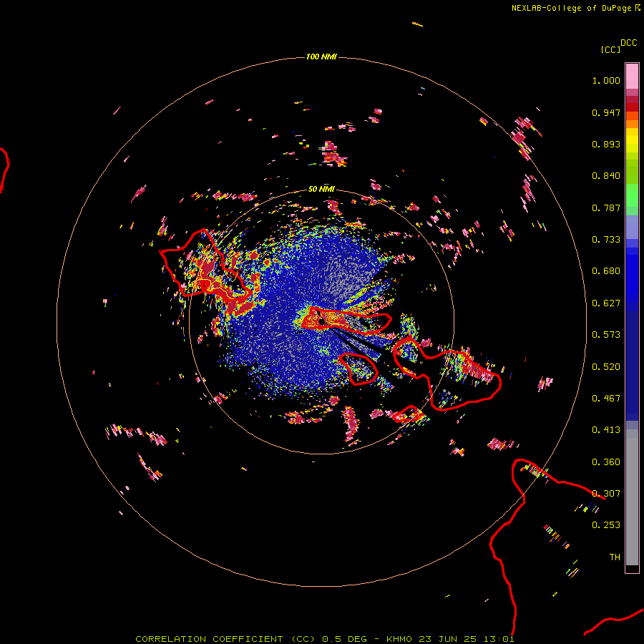
Task: Click the 0.467 scale value
Action: tap(606, 399)
